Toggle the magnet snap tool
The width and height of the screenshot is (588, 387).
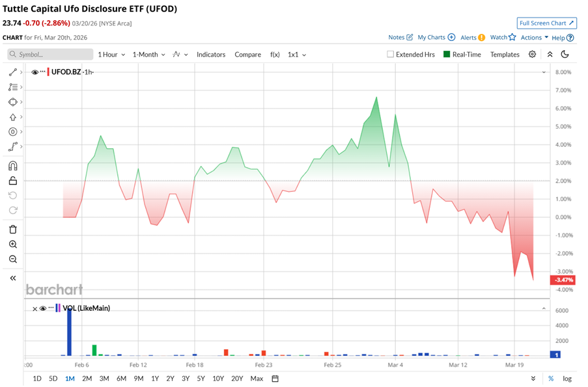point(13,166)
